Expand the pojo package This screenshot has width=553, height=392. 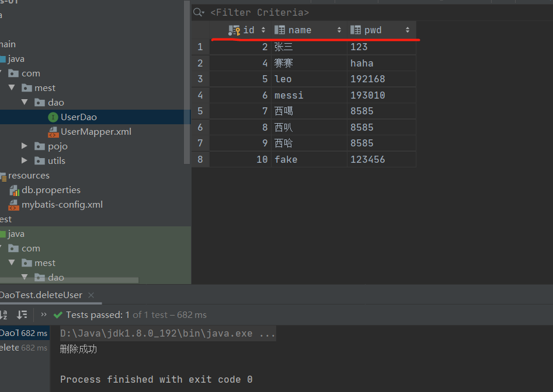click(25, 146)
